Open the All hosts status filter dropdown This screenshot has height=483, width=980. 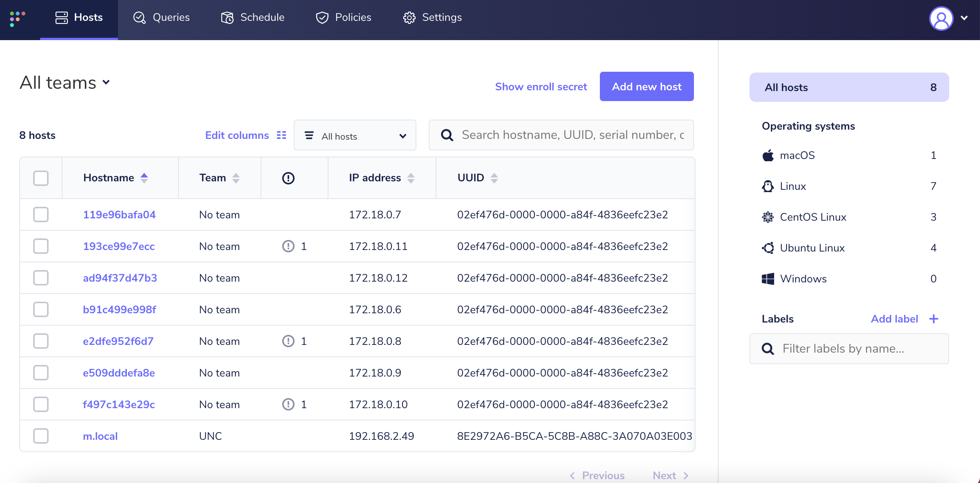click(x=355, y=136)
